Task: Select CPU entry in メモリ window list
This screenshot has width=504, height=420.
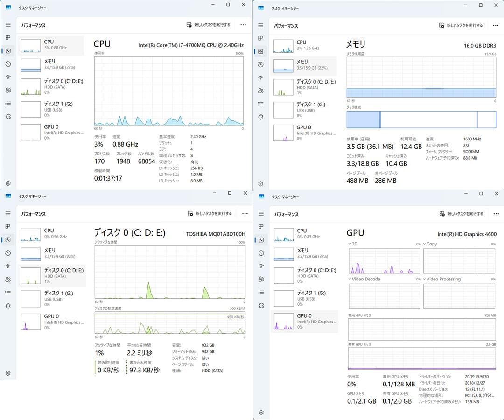Action: point(304,46)
